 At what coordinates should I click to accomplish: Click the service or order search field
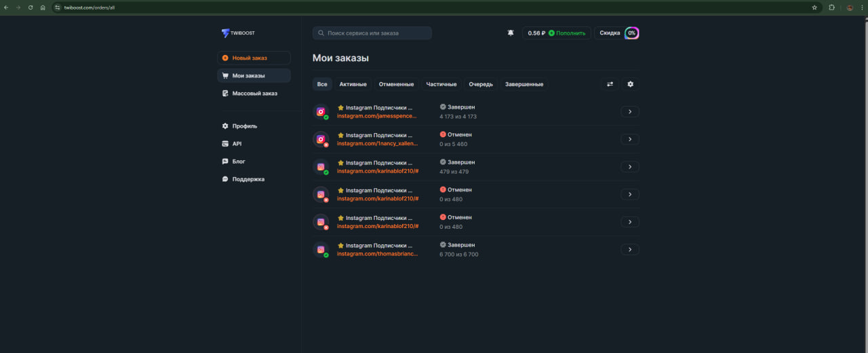(372, 33)
